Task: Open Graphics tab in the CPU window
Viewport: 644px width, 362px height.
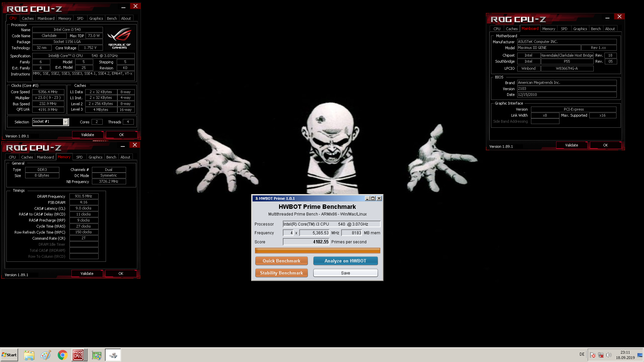Action: tap(96, 18)
